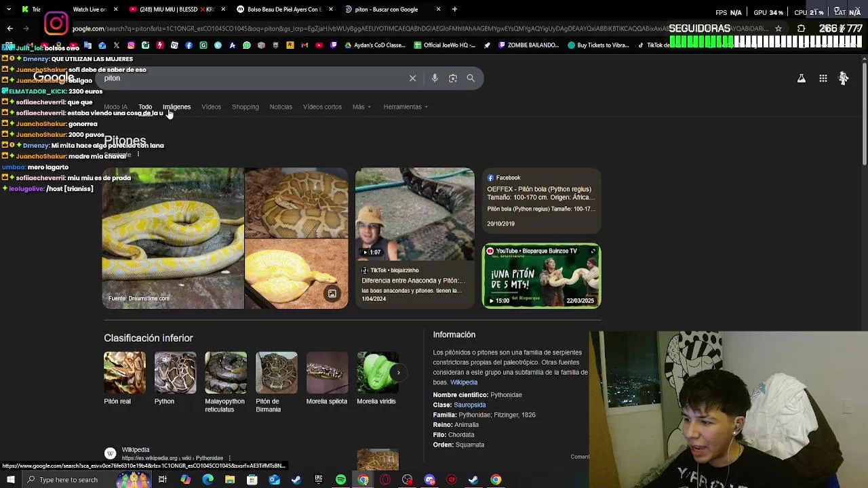Bookmark this page with the star icon
The width and height of the screenshot is (868, 488).
click(778, 28)
